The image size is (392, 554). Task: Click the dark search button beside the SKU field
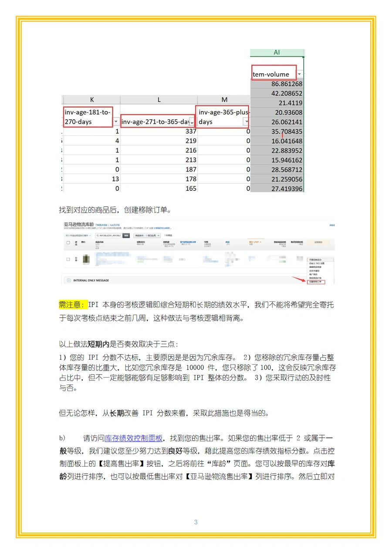coord(126,235)
